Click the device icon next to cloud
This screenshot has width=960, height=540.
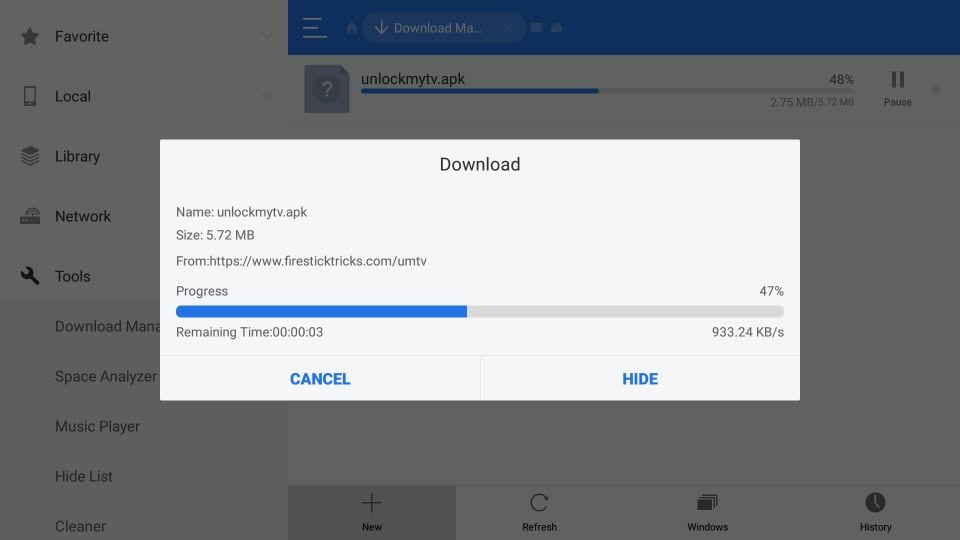[x=536, y=28]
